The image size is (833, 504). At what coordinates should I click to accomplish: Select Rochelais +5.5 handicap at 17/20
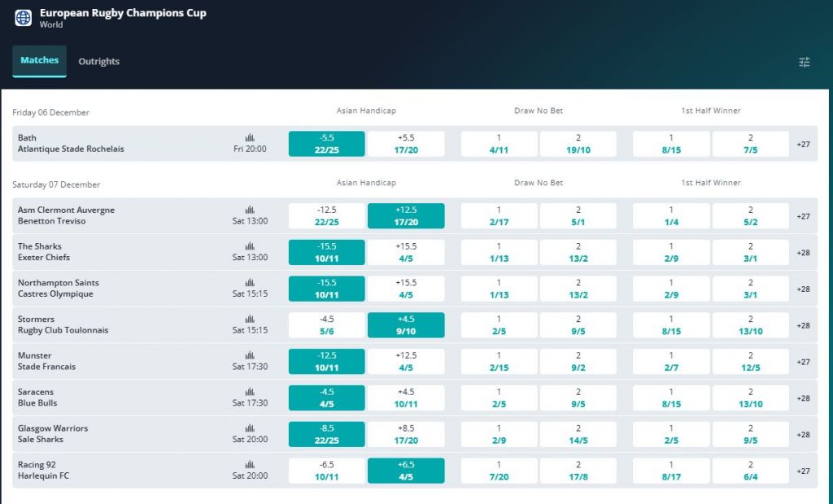click(x=406, y=144)
